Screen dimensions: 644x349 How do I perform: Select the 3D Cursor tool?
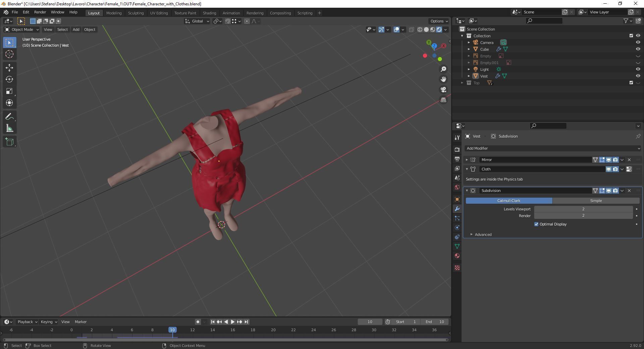point(9,54)
